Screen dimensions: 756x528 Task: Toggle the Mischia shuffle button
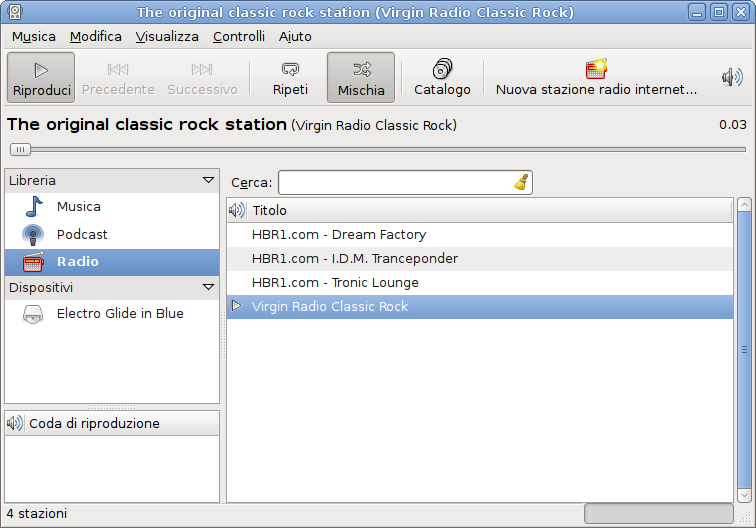[x=361, y=78]
